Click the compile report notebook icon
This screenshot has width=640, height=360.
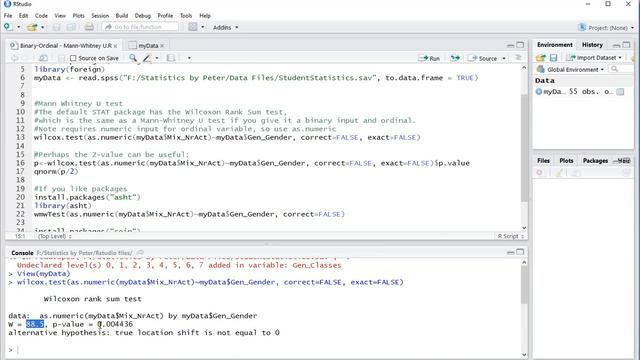pos(171,58)
